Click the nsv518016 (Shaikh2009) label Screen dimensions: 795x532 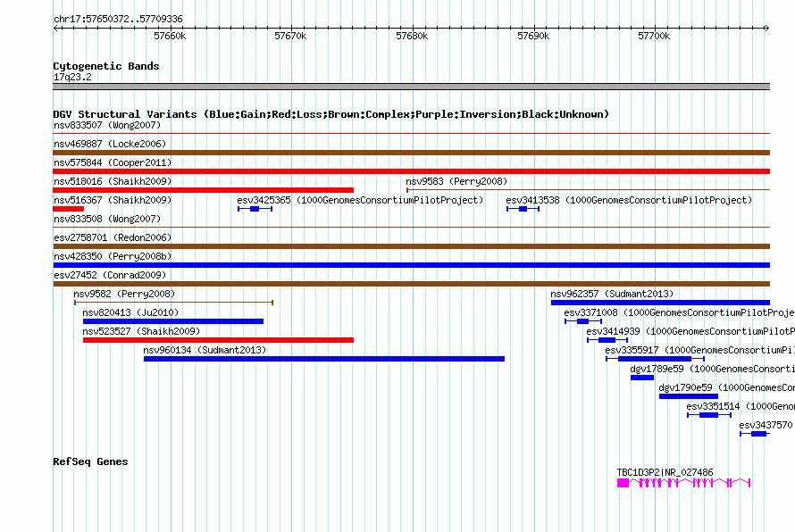click(113, 181)
